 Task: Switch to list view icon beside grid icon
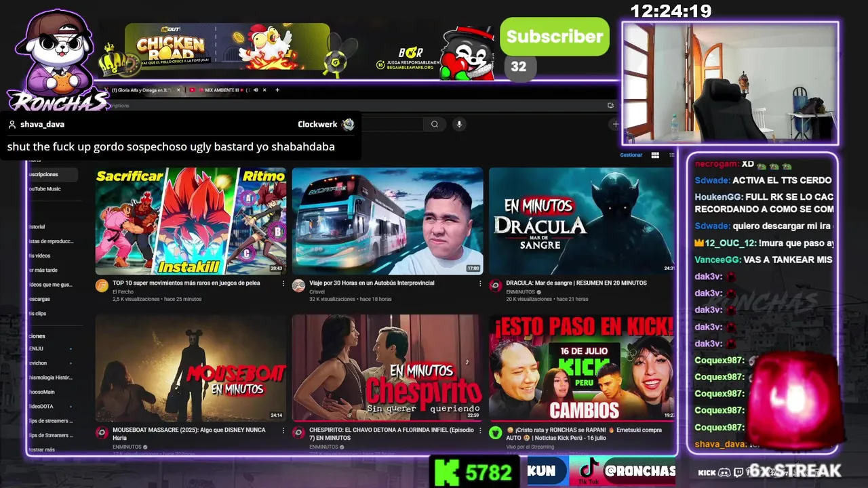click(x=671, y=155)
